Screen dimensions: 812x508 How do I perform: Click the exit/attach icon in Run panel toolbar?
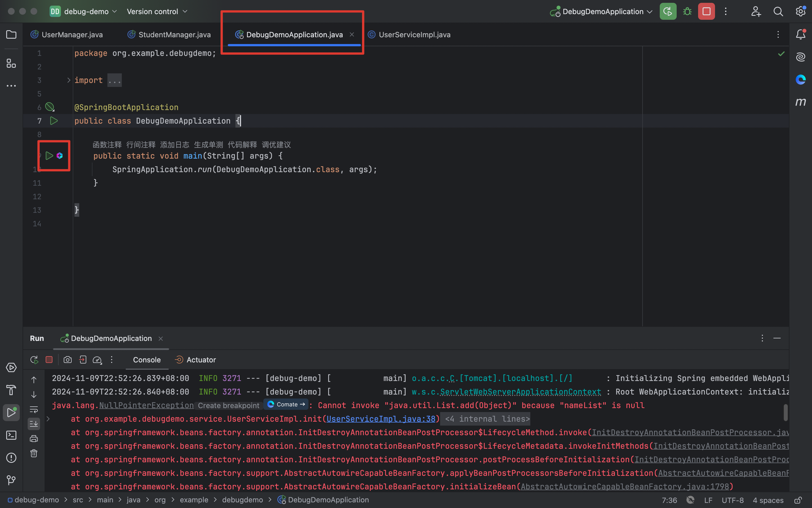point(83,360)
